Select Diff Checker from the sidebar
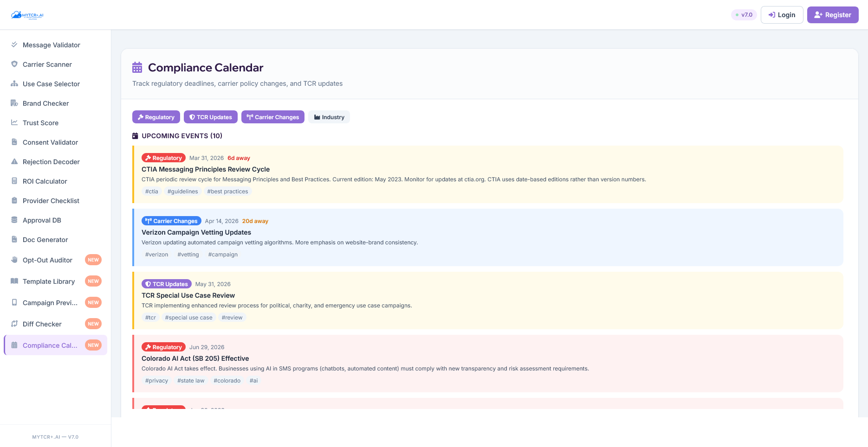Viewport: 868px width, 447px height. 42,324
